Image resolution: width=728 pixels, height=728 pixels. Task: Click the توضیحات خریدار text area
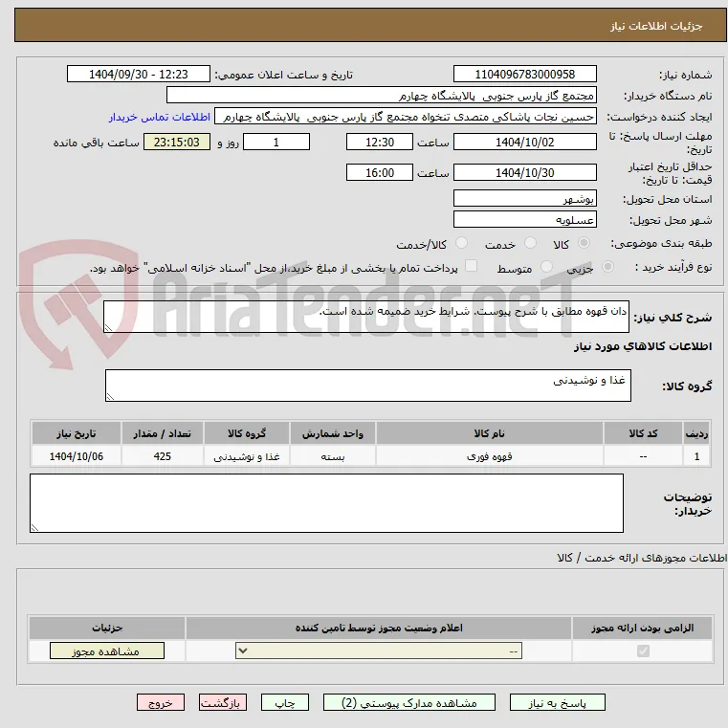pos(326,503)
